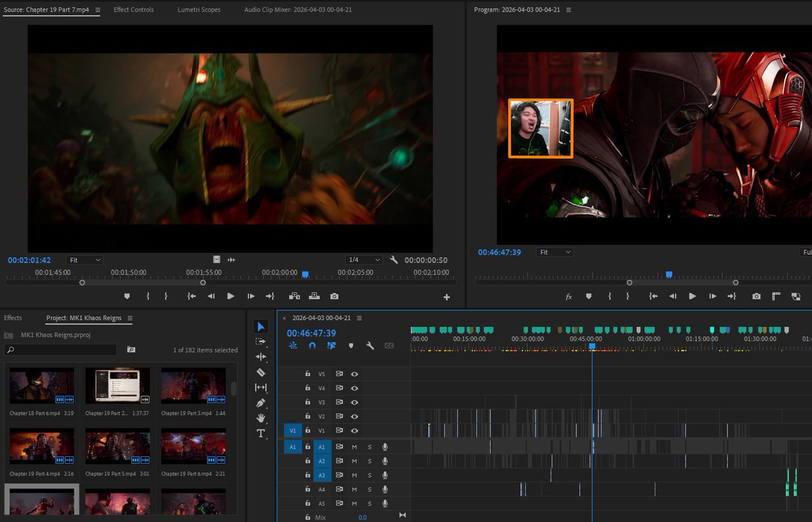
Task: Click new bin folder icon in Project panel
Action: tap(131, 350)
